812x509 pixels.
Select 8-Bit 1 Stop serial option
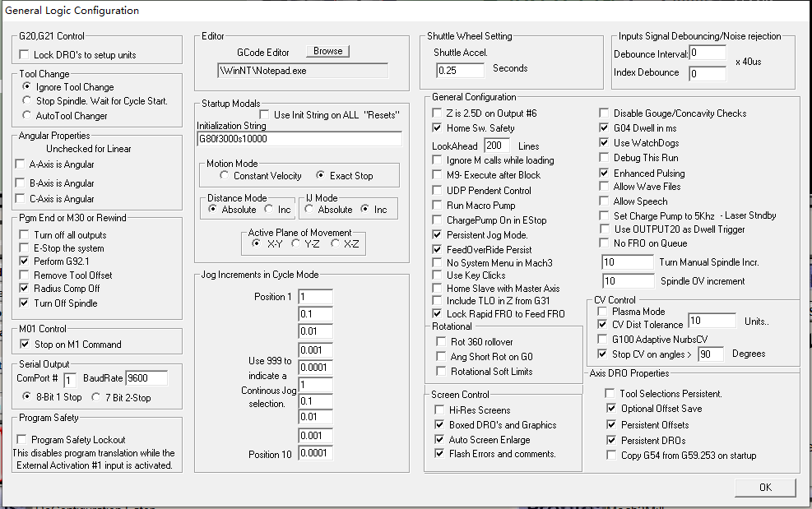[x=27, y=396]
